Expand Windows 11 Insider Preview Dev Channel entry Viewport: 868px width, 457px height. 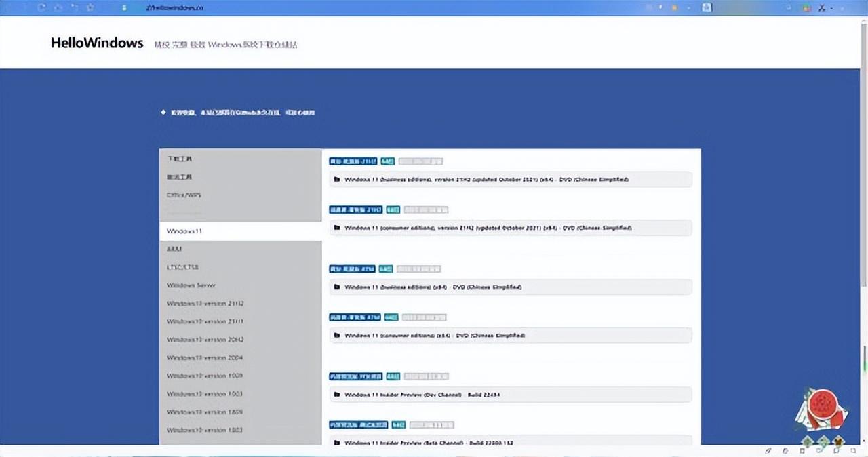511,394
